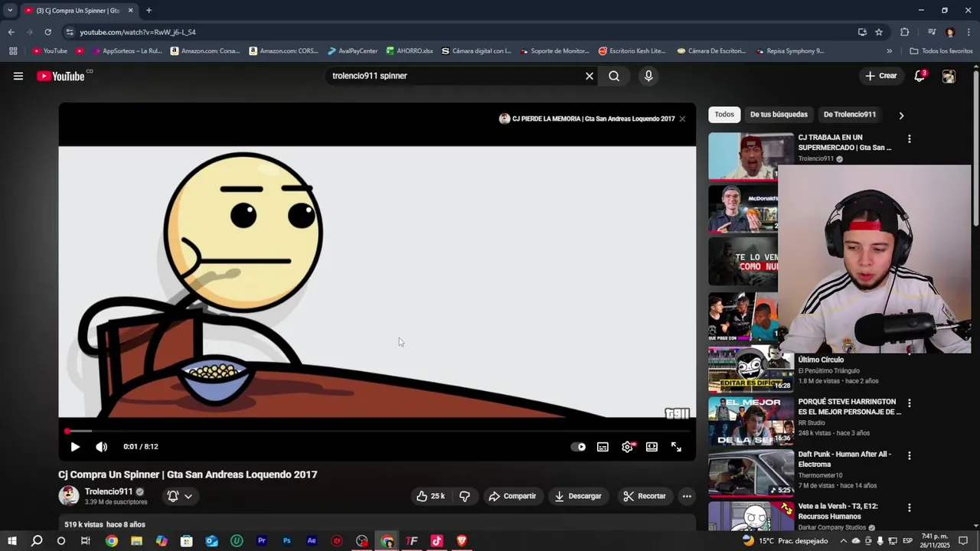Open the Daft Punk Human After All thumbnail
Screen dimensions: 980x551
pyautogui.click(x=750, y=474)
